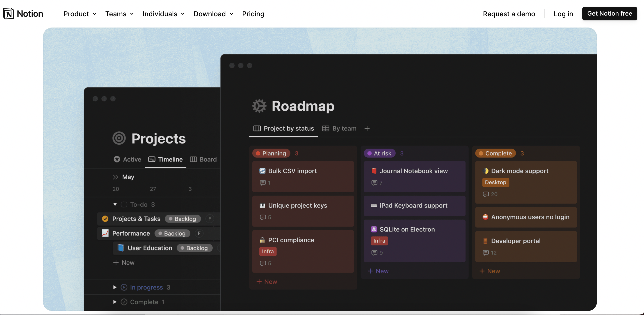This screenshot has height=315, width=644.
Task: Click the Performance chart icon
Action: pyautogui.click(x=105, y=233)
